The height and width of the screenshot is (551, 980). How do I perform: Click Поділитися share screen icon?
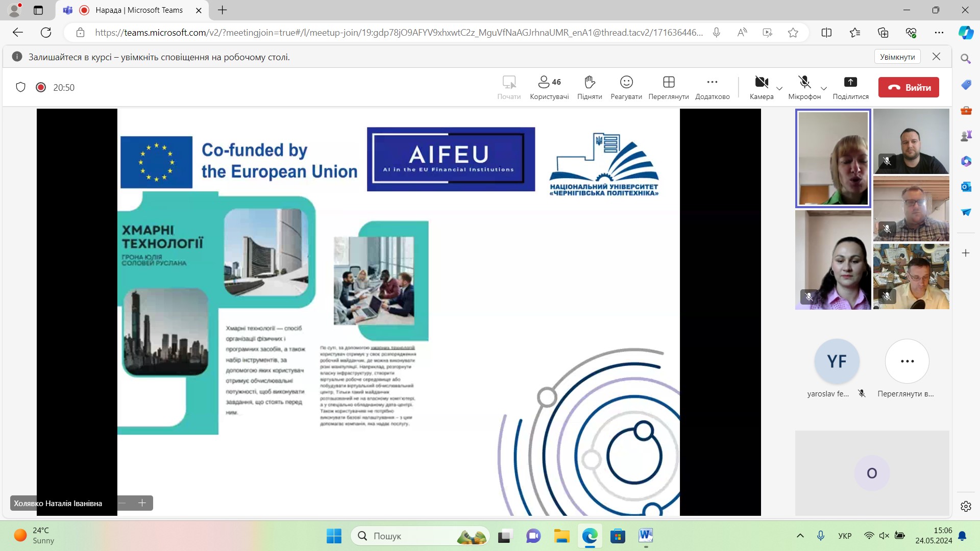(x=850, y=87)
